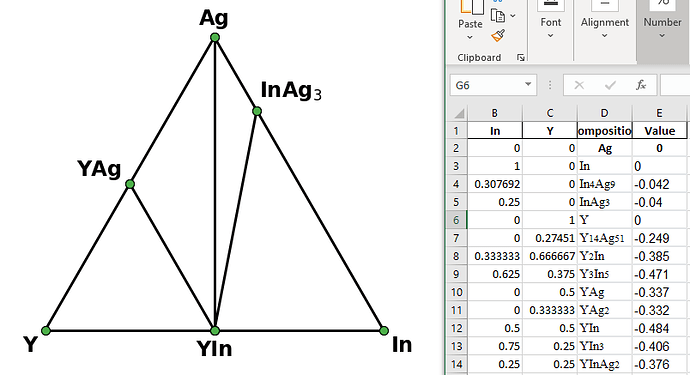Select column B header
This screenshot has height=375, width=690.
point(495,113)
